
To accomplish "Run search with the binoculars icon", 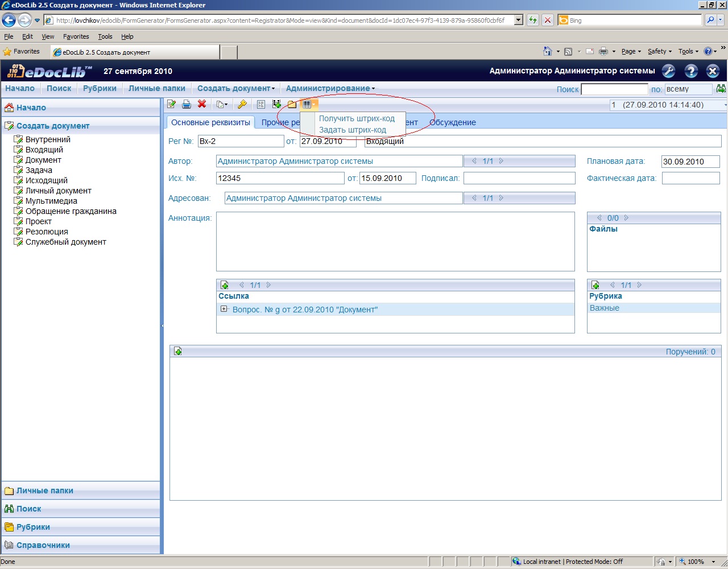I will [x=721, y=89].
